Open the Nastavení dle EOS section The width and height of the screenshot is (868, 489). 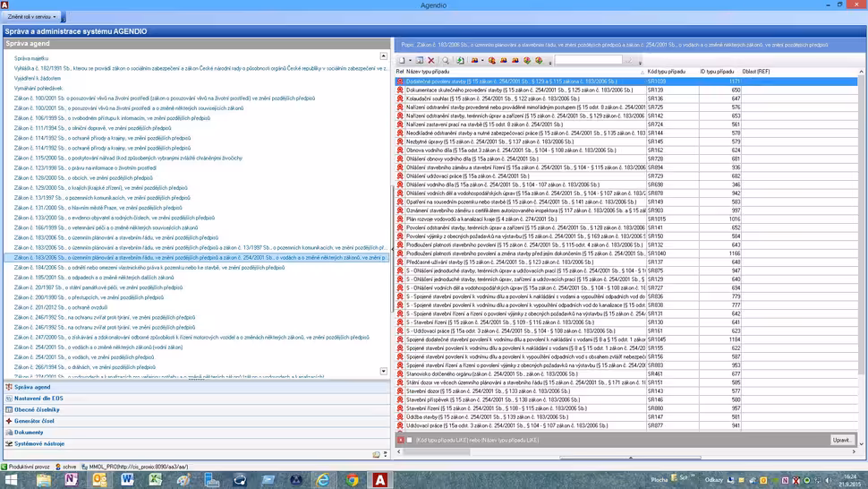(x=38, y=398)
